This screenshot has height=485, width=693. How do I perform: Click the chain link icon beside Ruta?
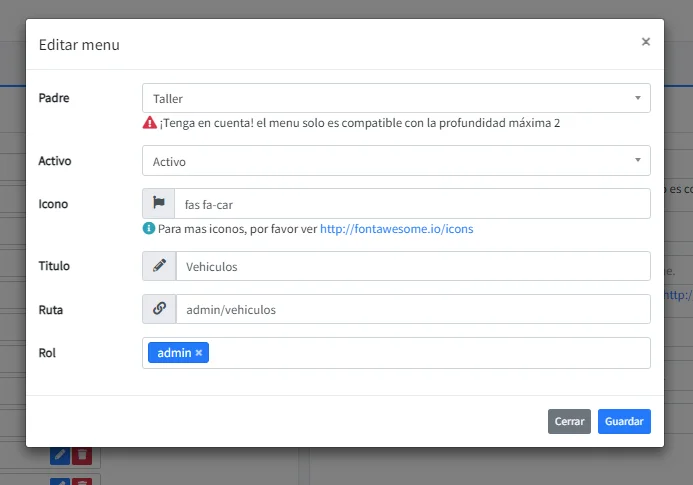coord(158,310)
